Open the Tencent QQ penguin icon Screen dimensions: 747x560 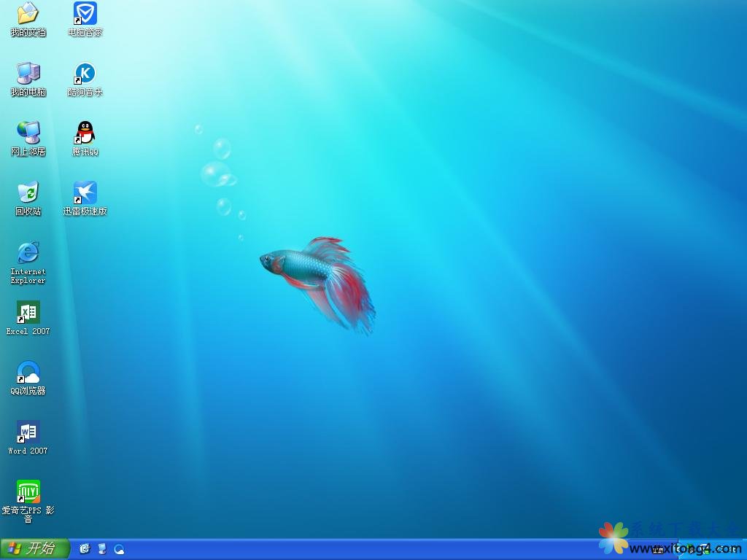[85, 133]
